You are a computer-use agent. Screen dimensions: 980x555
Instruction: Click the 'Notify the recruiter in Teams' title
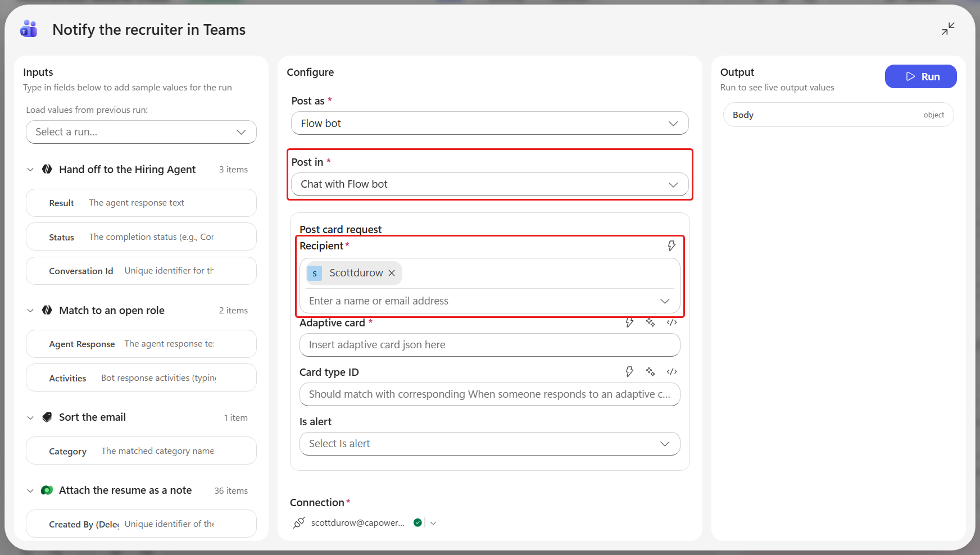point(149,29)
